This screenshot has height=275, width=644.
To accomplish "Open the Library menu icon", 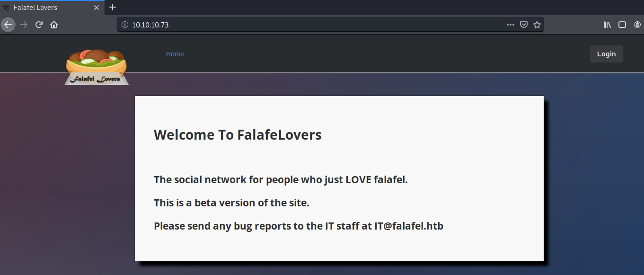I will coord(607,25).
